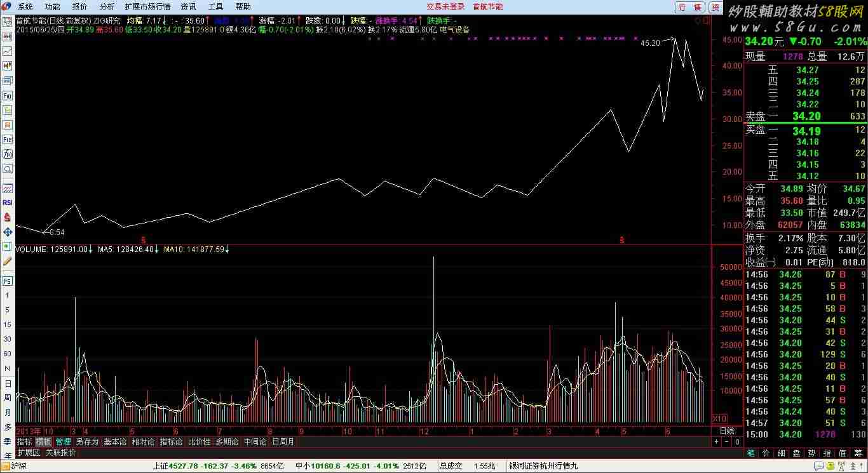Select the 日周月 template tab
This screenshot has height=473, width=868.
[x=283, y=441]
